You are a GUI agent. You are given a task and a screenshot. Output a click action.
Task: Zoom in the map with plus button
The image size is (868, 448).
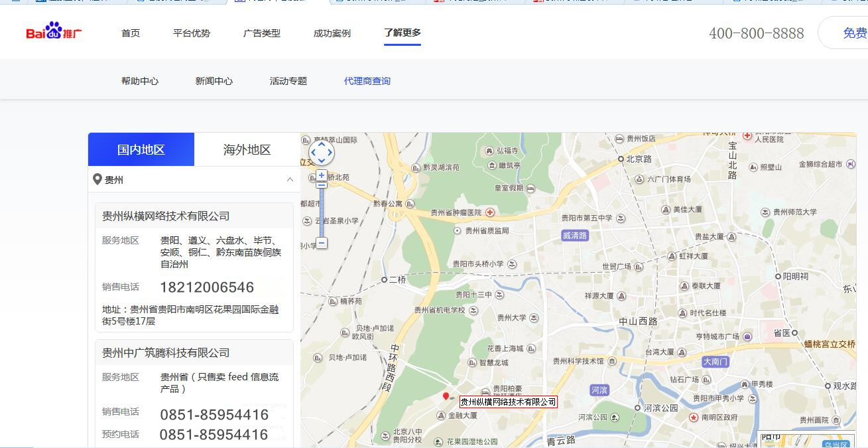tap(322, 175)
